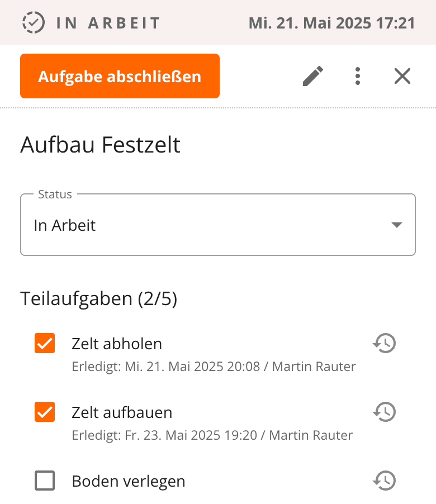436x504 pixels.
Task: Click the date Mi. 21. Mai 2025 17:21
Action: tap(331, 23)
